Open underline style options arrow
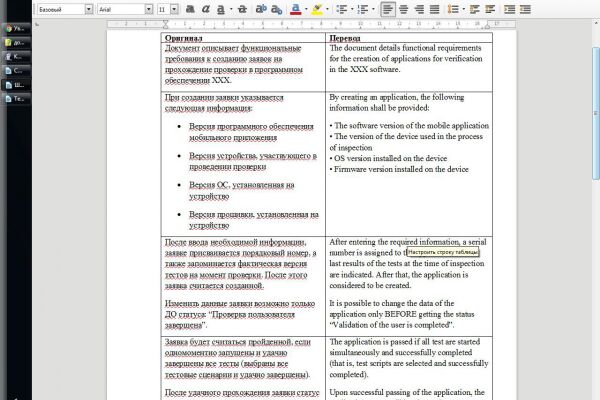Viewport: 600px width, 400px height. pos(231,9)
